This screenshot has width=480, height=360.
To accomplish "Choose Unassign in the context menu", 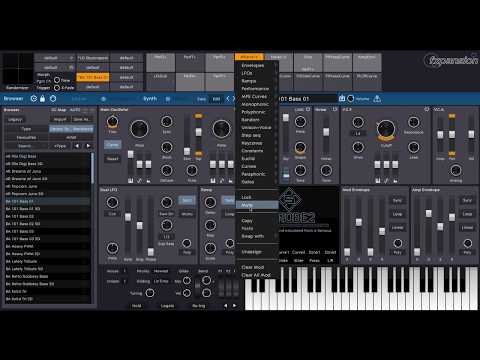I will tap(256, 252).
